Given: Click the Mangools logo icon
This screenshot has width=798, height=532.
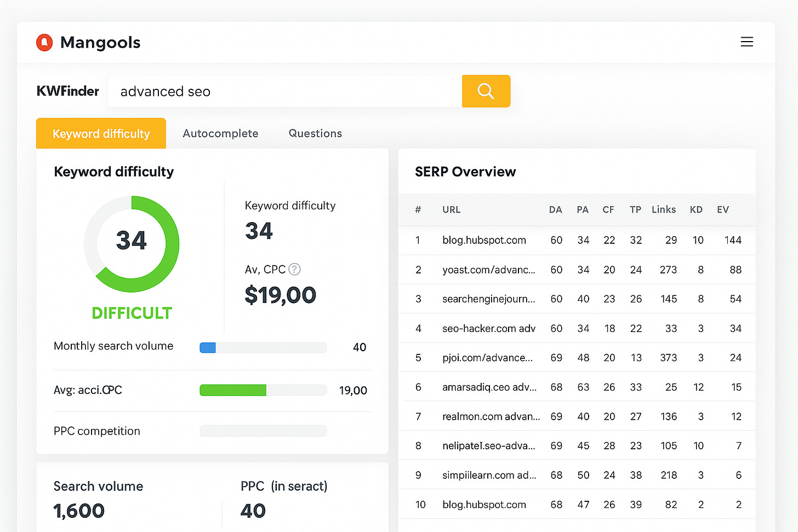Looking at the screenshot, I should point(44,42).
